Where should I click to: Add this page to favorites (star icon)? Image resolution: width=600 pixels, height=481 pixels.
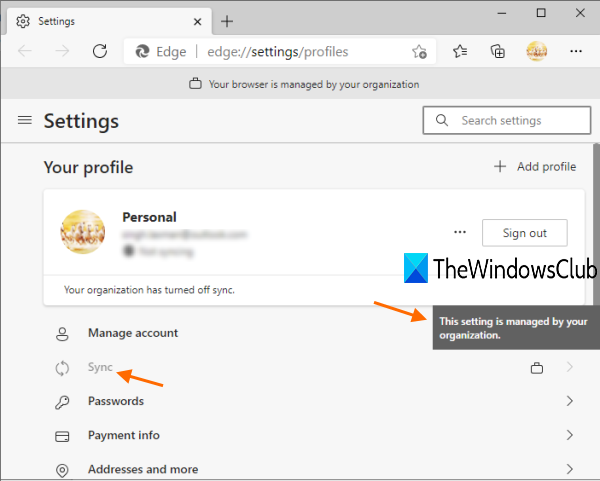(419, 51)
